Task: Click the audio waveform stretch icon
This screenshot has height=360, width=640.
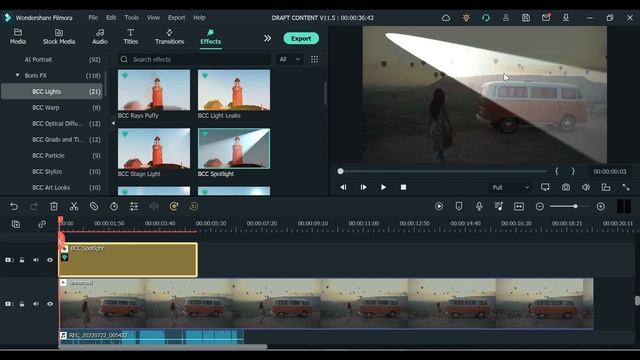Action: tap(154, 207)
